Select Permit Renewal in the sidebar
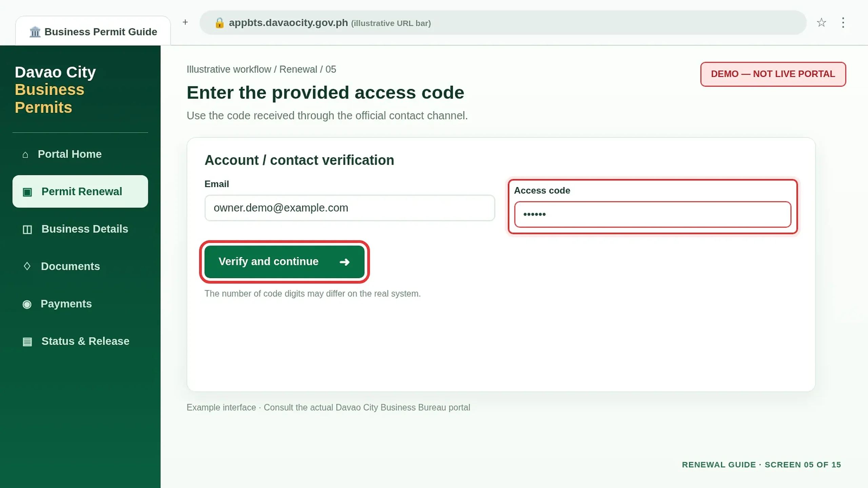The image size is (868, 488). point(80,191)
